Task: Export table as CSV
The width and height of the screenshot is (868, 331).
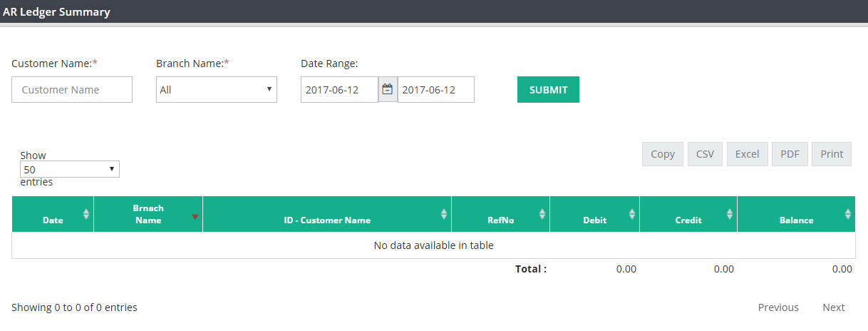Action: 705,154
